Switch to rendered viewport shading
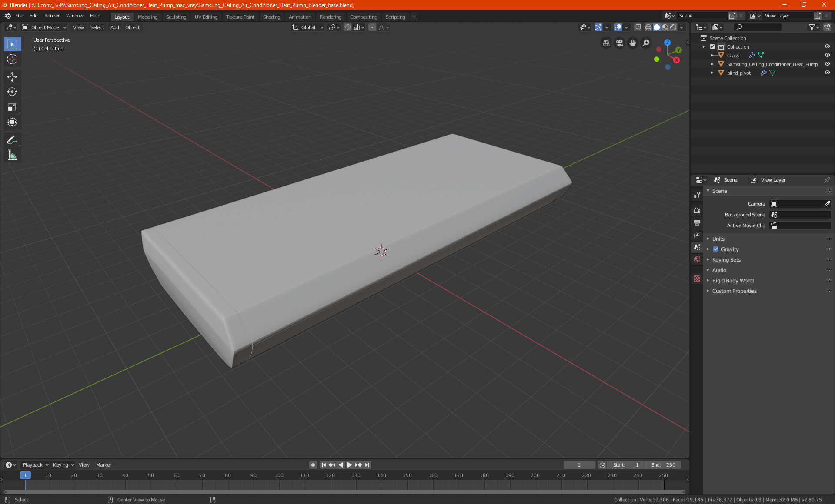The width and height of the screenshot is (835, 504). point(673,27)
